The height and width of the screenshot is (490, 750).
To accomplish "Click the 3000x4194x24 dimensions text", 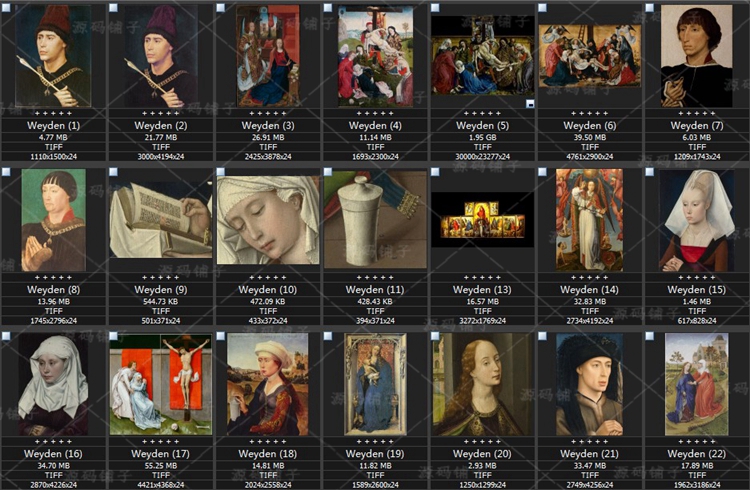I will coord(161,156).
